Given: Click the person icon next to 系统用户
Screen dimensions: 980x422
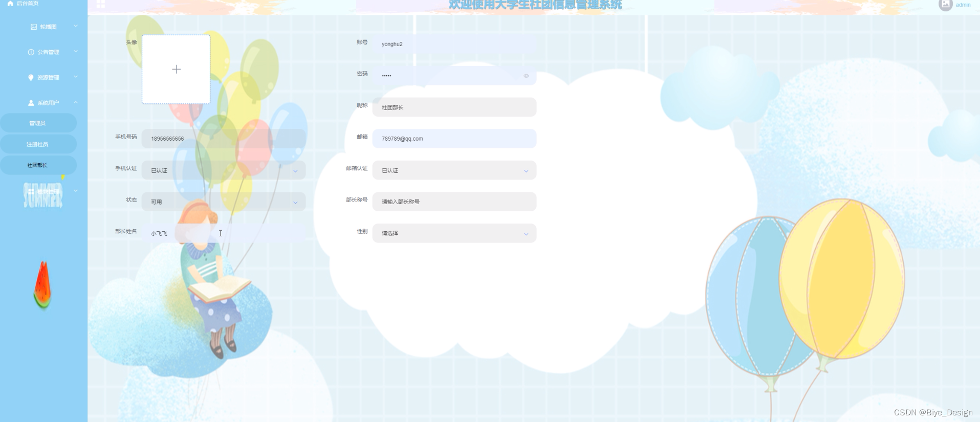Looking at the screenshot, I should (31, 103).
